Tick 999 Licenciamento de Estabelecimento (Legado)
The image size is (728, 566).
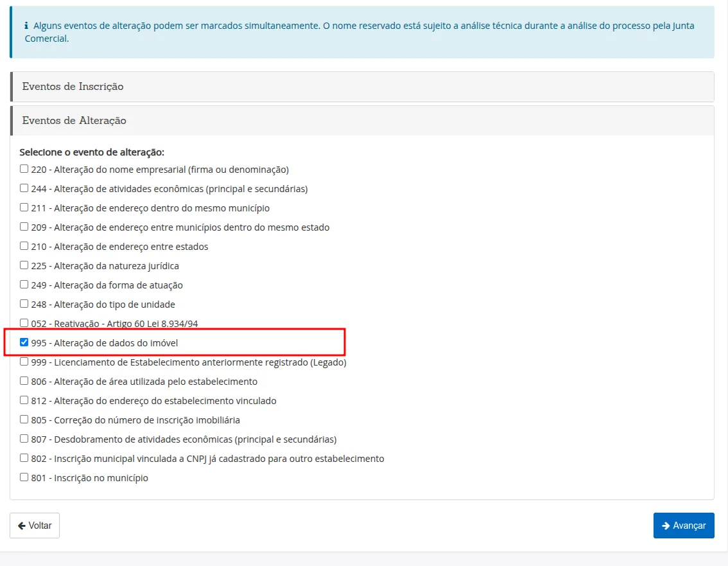tap(24, 362)
